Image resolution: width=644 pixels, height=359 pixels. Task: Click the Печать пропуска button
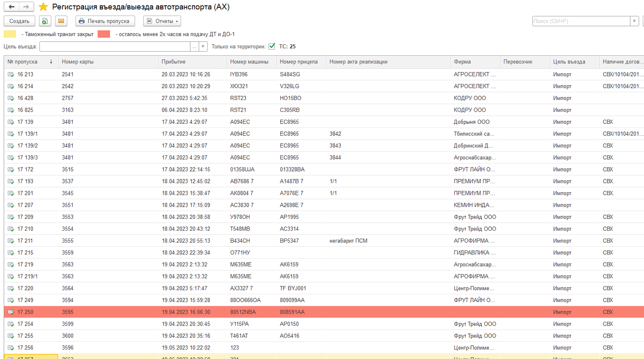point(105,21)
